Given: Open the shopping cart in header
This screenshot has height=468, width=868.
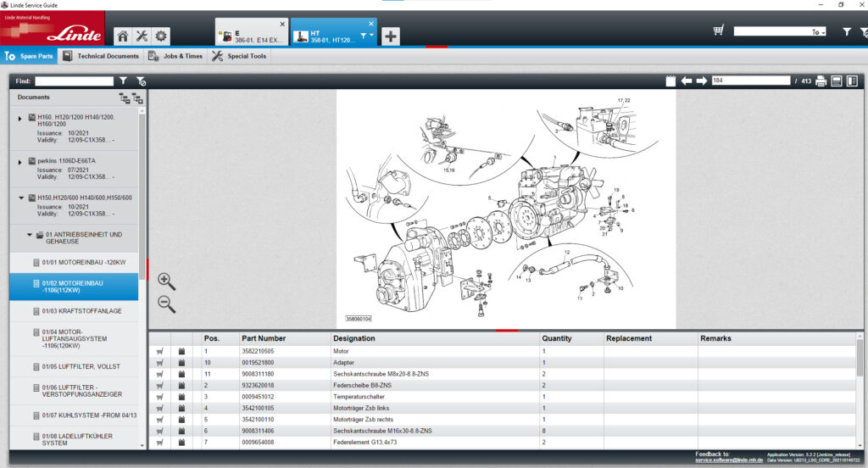Looking at the screenshot, I should point(718,31).
